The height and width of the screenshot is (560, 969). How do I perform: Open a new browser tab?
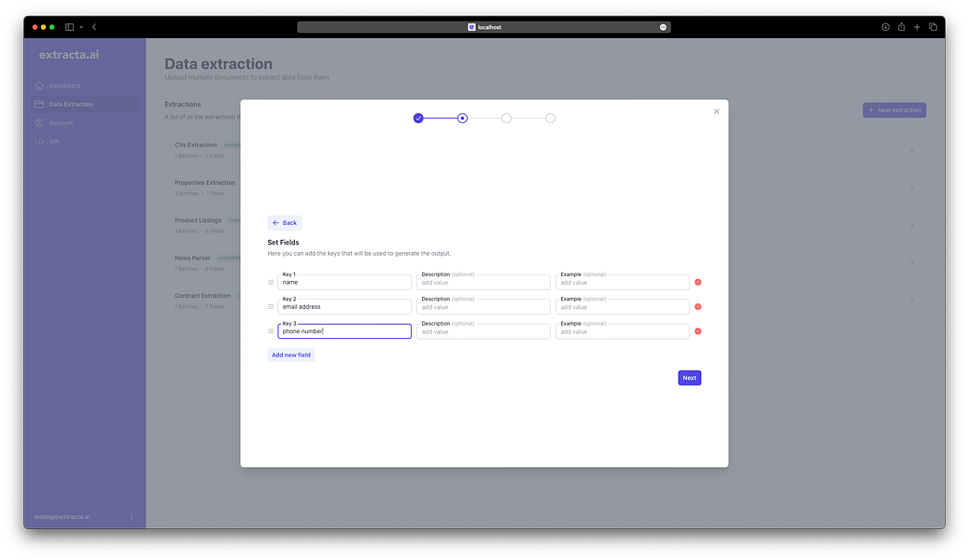pyautogui.click(x=917, y=26)
